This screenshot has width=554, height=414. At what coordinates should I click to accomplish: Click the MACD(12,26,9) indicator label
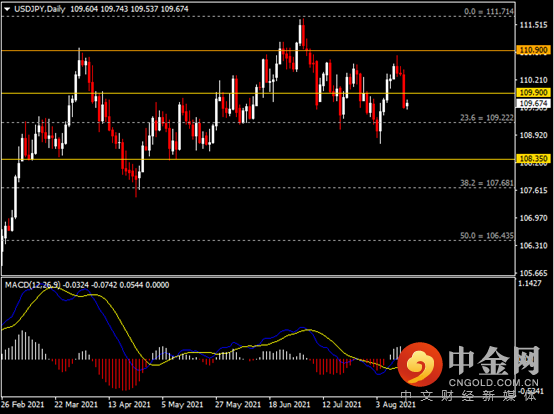(x=33, y=285)
